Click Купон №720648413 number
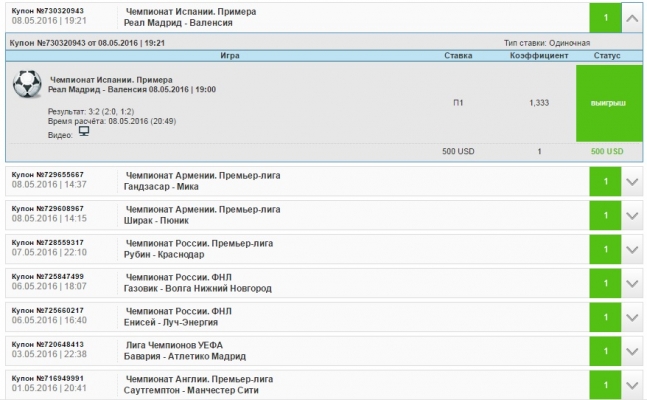The height and width of the screenshot is (400, 647). pos(47,344)
